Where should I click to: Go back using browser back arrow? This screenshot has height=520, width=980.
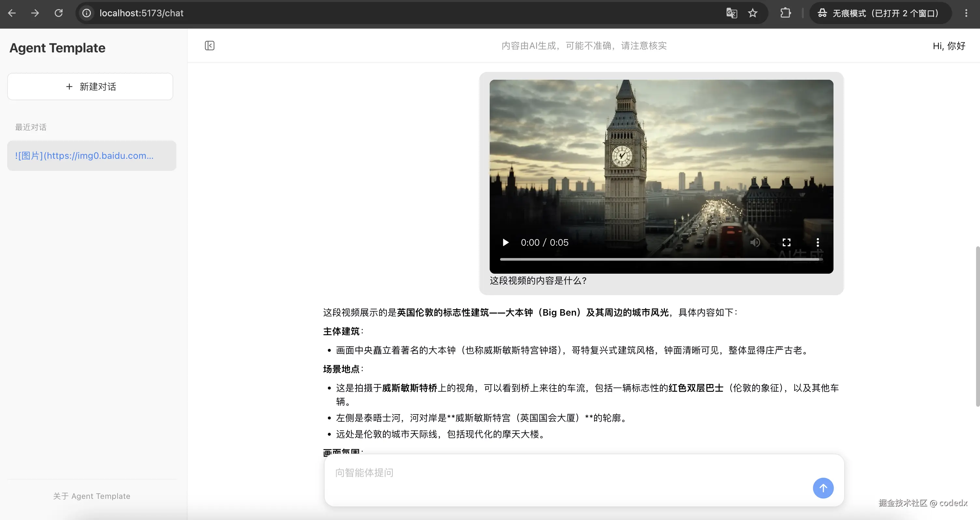point(12,13)
